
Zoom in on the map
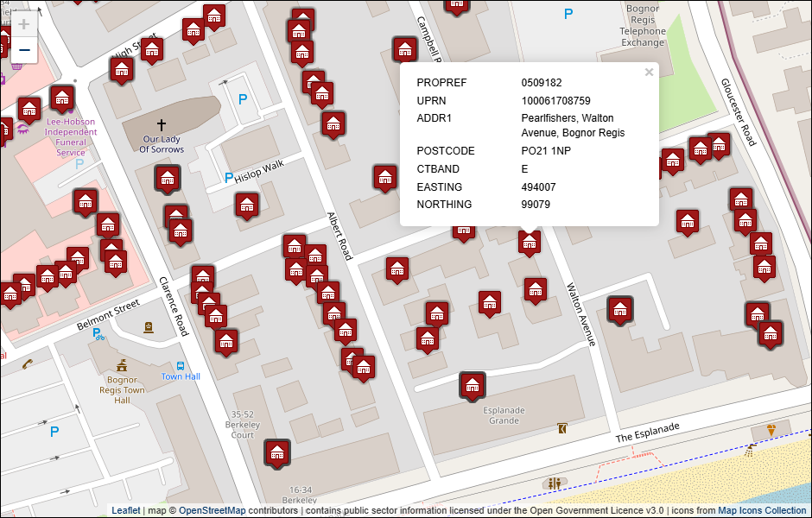pos(24,24)
